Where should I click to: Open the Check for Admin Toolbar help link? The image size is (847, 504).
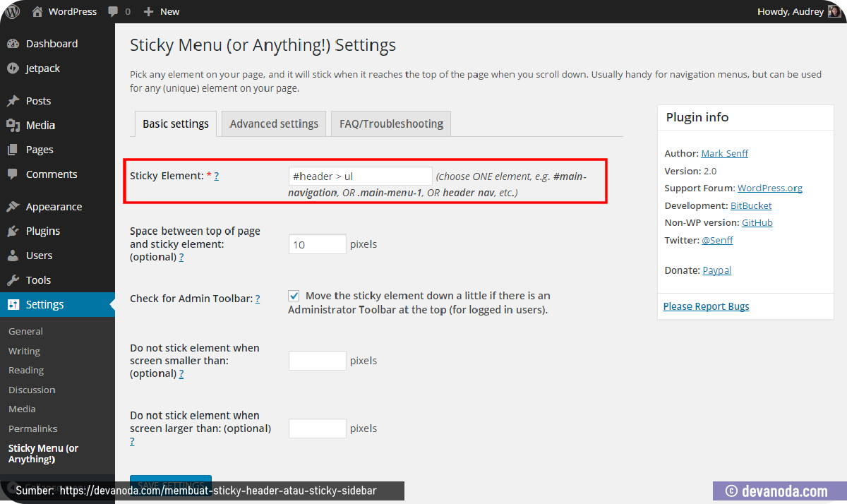pyautogui.click(x=258, y=299)
